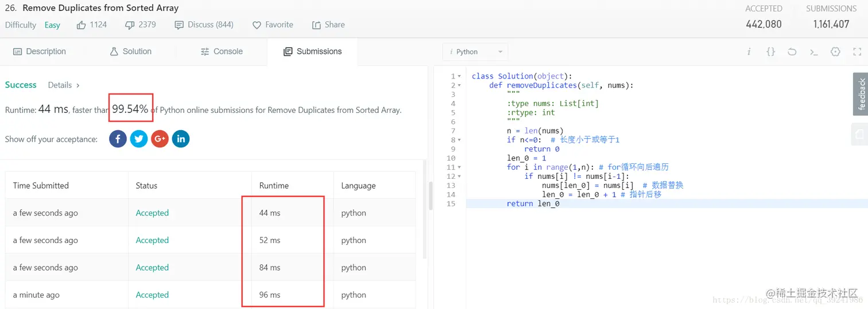Click the 'Language' column header
Viewport: 868px width, 309px height.
click(x=358, y=186)
